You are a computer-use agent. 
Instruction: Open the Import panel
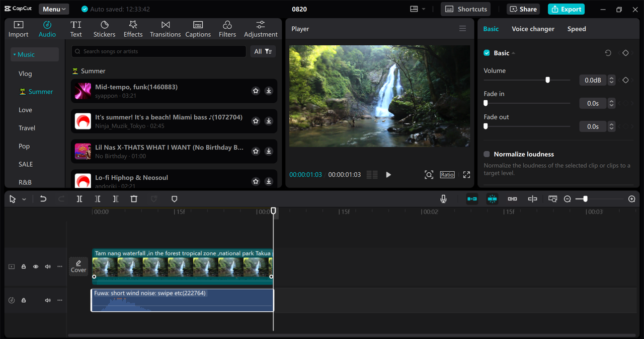coord(19,29)
